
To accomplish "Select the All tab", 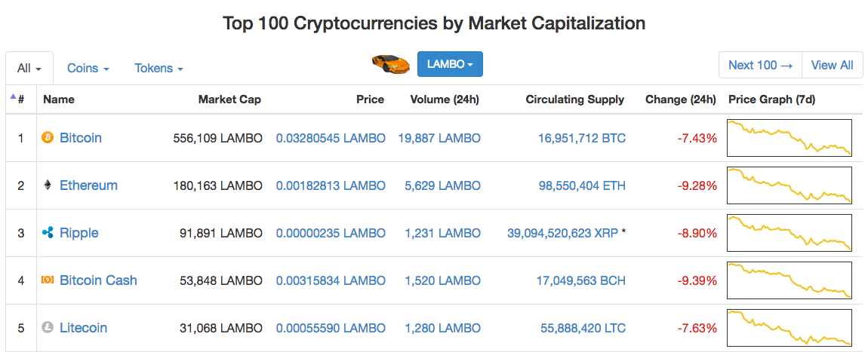I will [x=29, y=69].
